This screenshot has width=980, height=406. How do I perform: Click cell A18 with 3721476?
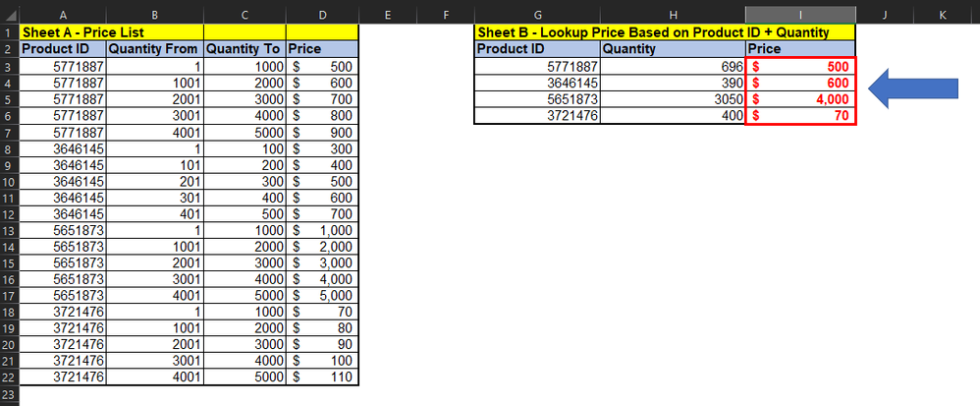point(63,313)
